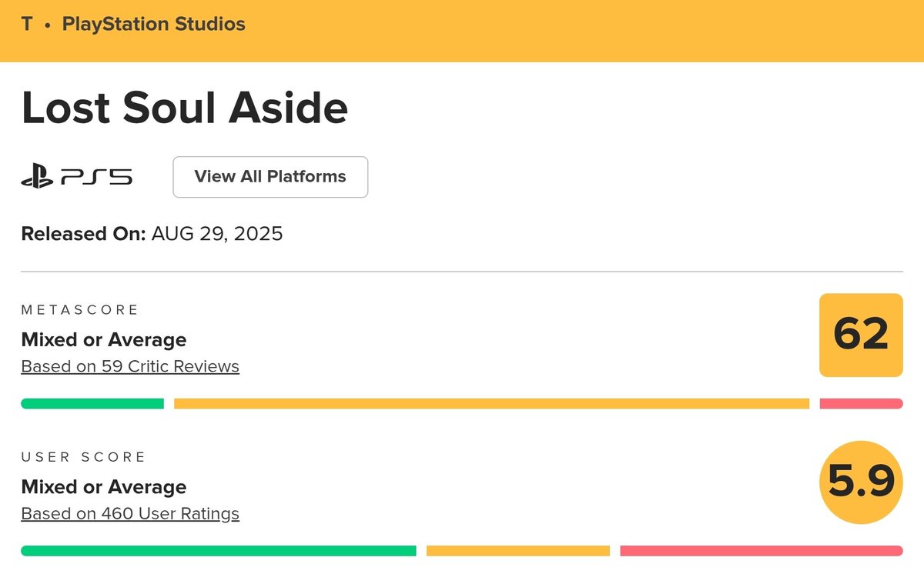Click the user score 5.9 circle
Image resolution: width=924 pixels, height=574 pixels.
click(861, 482)
